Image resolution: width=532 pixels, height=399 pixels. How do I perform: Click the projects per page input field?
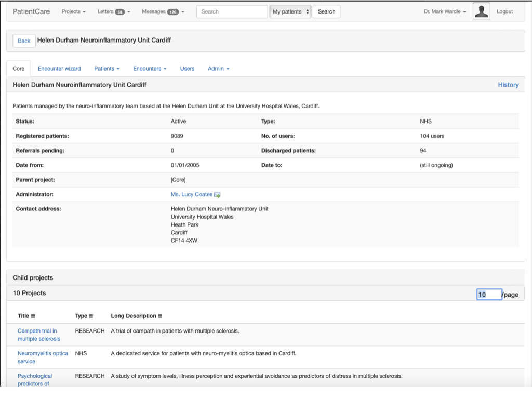click(x=489, y=295)
